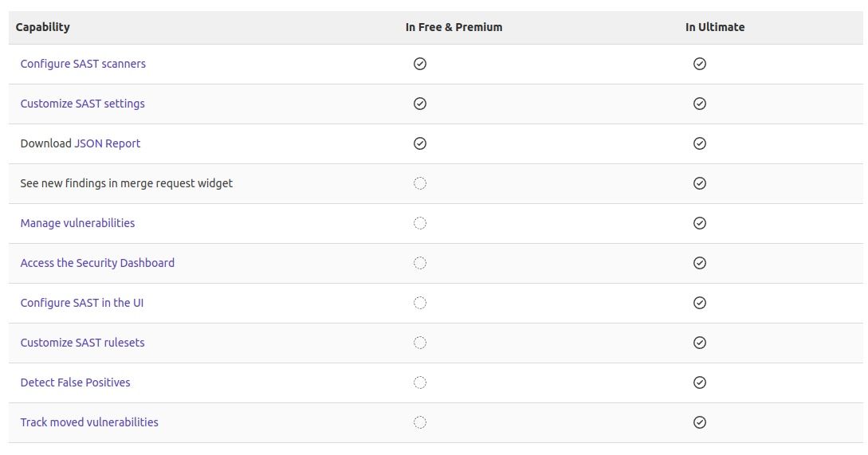Follow the Customize SAST rulesets link
This screenshot has width=868, height=455.
(x=82, y=343)
